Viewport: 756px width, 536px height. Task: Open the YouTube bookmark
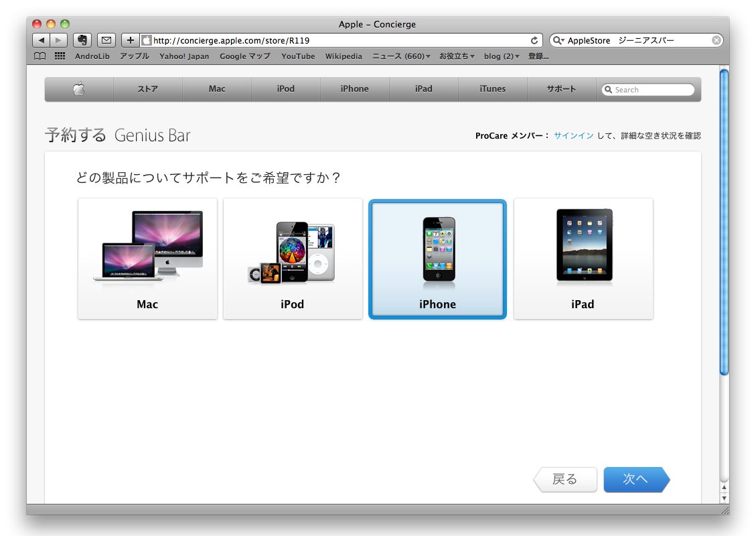click(x=298, y=56)
